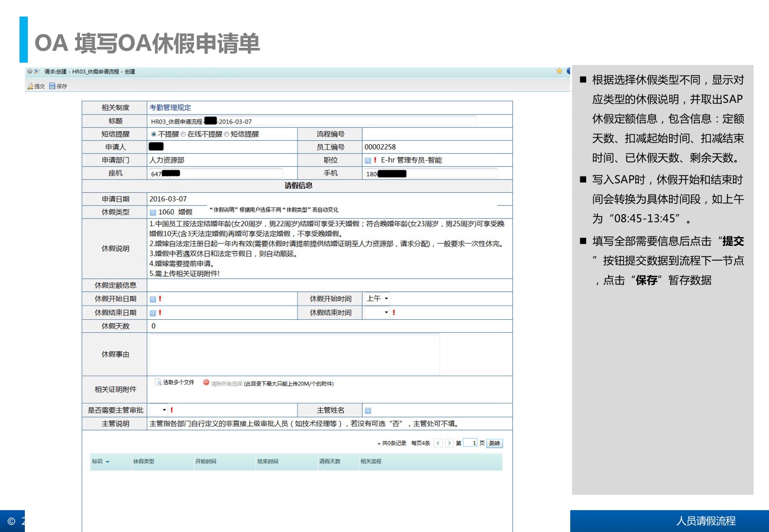Click the 座机 phone input field
The image size is (769, 532).
coord(215,173)
